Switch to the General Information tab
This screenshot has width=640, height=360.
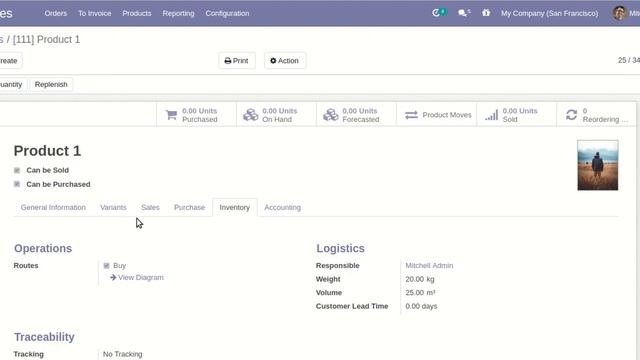[53, 207]
